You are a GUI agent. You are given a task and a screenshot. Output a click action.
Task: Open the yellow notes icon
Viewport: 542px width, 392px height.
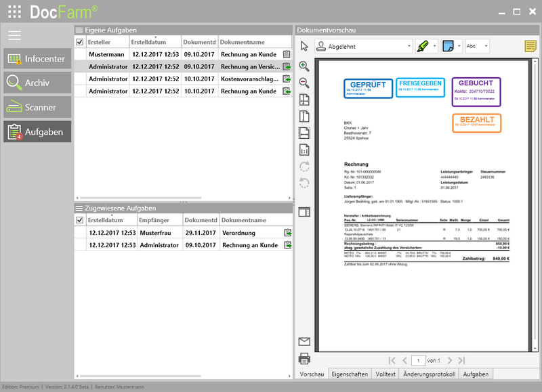tap(530, 46)
